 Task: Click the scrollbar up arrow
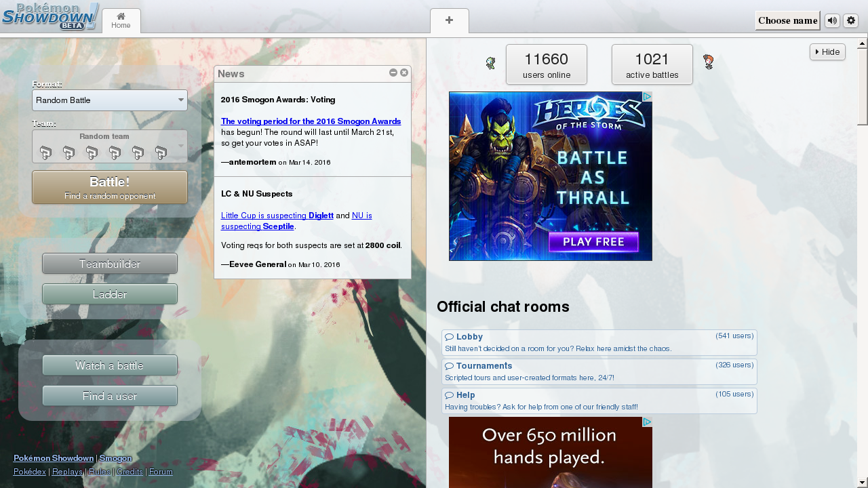tap(863, 43)
